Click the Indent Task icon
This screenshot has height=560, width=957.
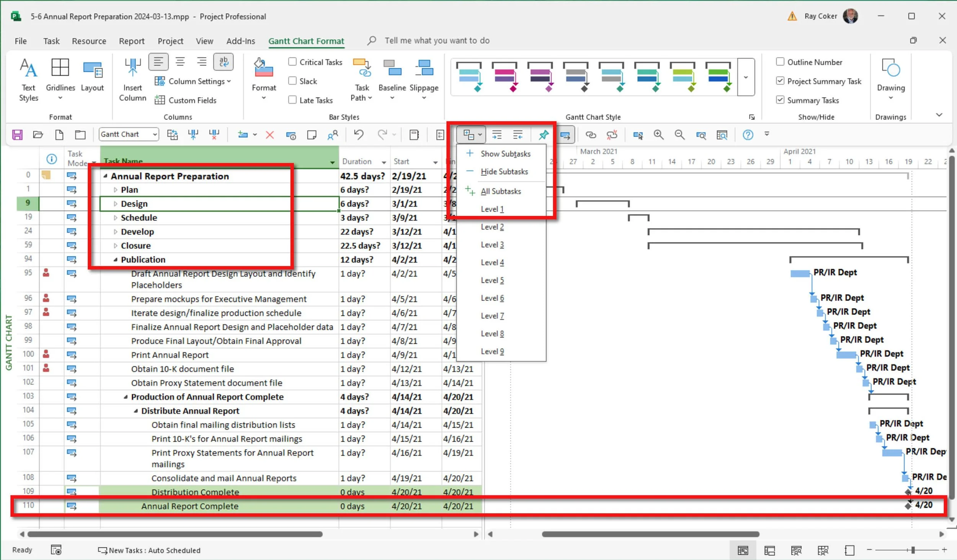497,135
